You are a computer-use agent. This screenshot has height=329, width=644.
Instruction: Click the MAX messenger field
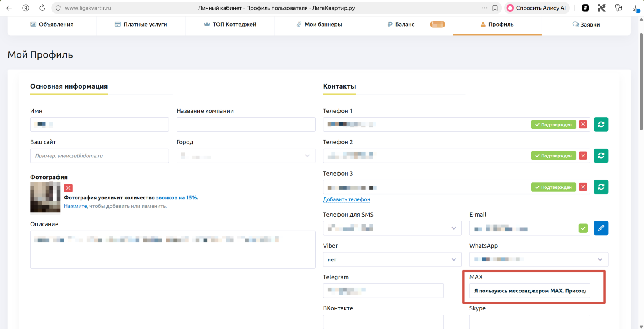click(x=530, y=291)
